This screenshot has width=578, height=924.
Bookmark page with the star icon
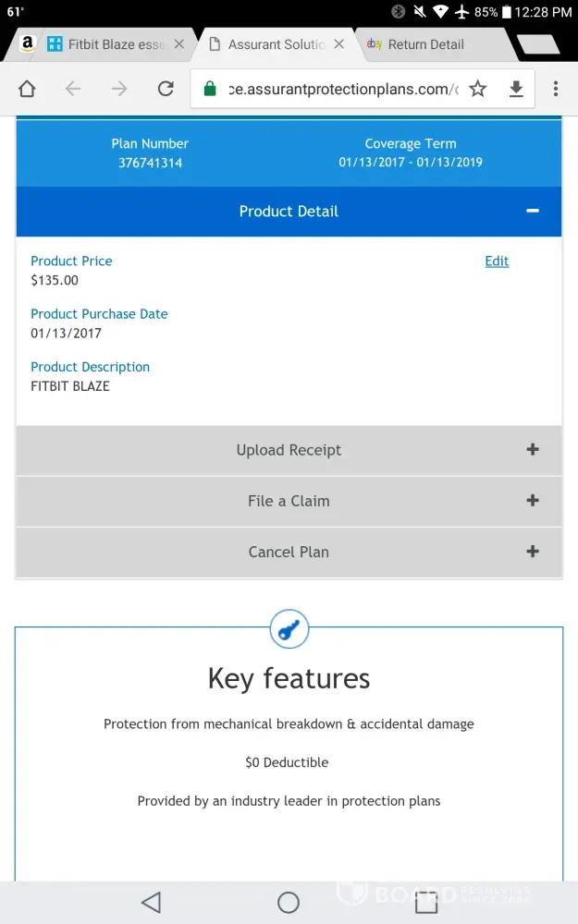click(477, 89)
